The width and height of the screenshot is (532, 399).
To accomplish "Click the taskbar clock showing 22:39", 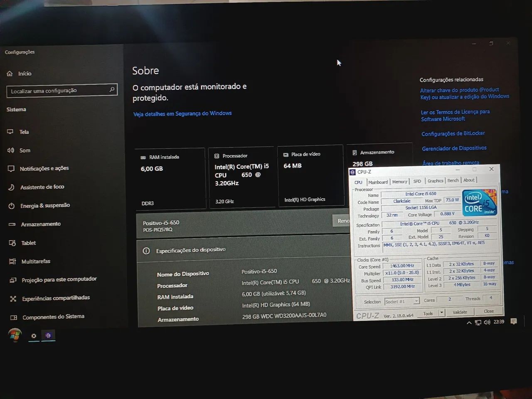I will point(499,322).
